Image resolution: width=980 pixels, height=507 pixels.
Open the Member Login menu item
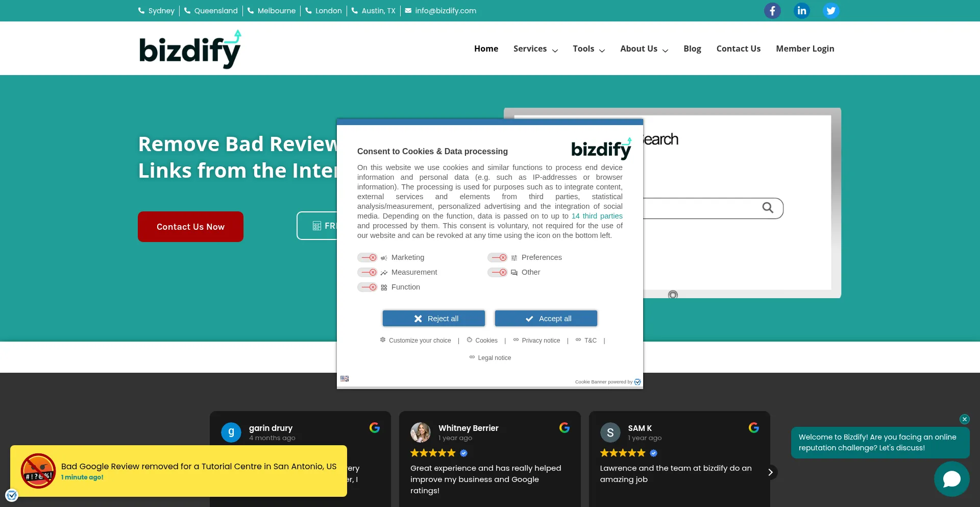tap(805, 49)
